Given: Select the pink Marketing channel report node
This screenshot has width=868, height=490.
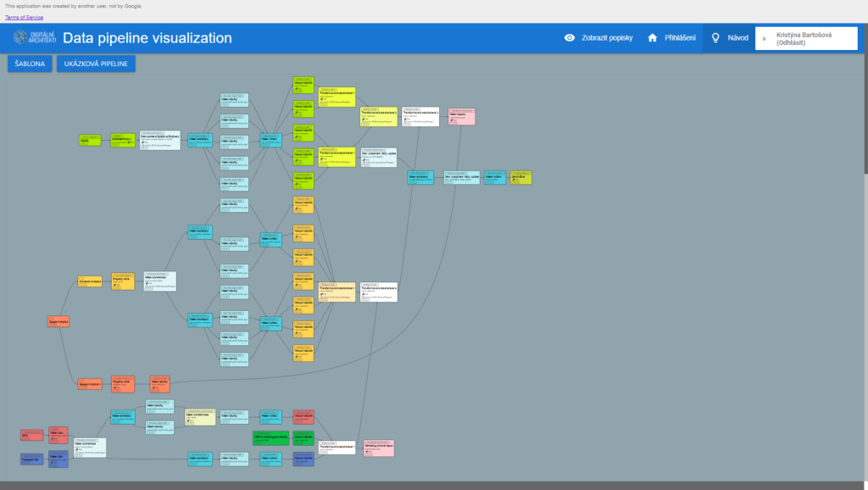Looking at the screenshot, I should 379,448.
